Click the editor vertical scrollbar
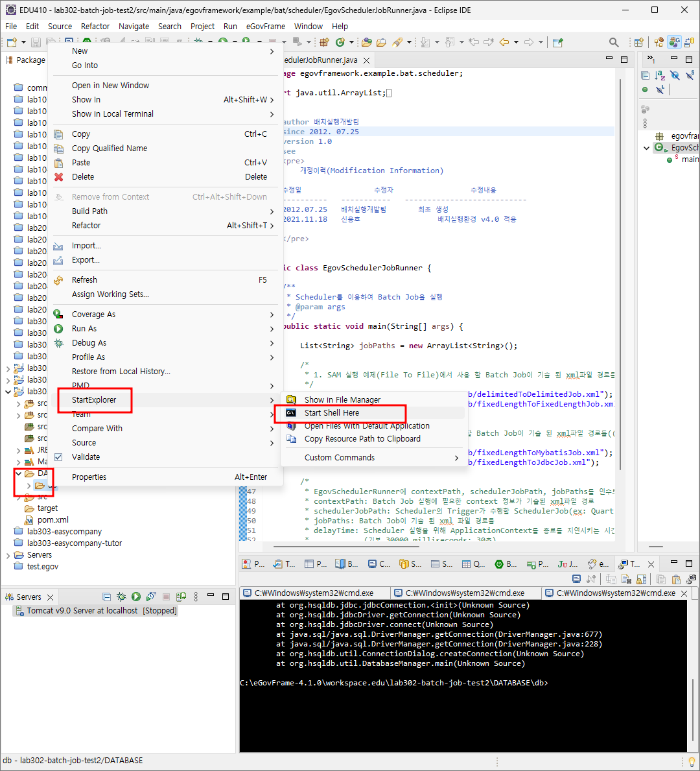The width and height of the screenshot is (700, 771). pos(620,276)
